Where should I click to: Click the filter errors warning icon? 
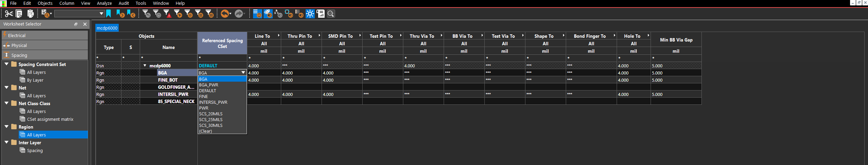pos(167,14)
